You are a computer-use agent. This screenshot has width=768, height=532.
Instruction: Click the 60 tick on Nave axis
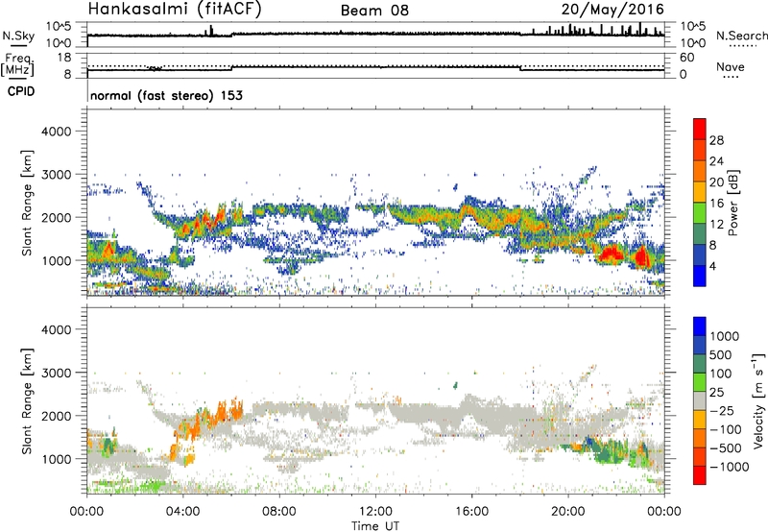click(x=686, y=58)
